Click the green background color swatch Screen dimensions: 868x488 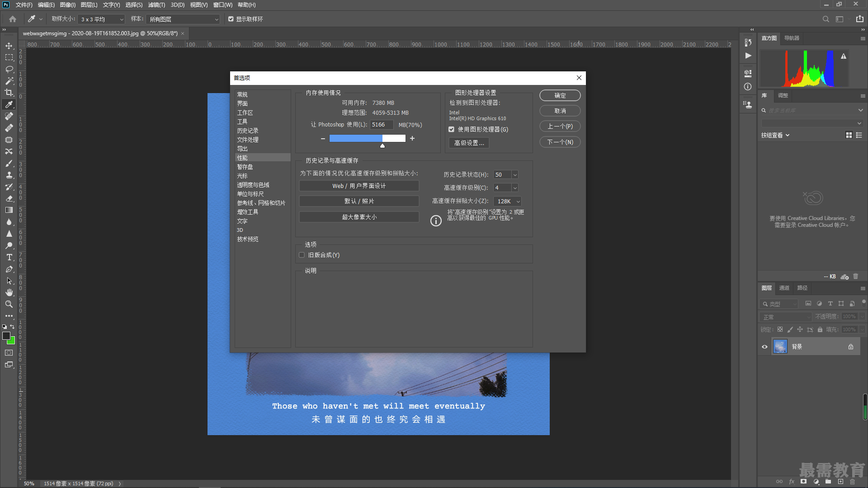coord(12,341)
